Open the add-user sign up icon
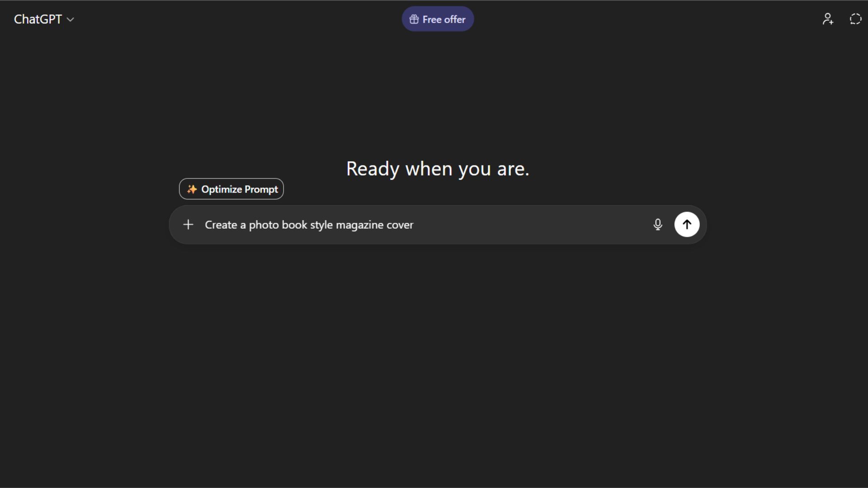Viewport: 868px width, 488px height. tap(828, 19)
